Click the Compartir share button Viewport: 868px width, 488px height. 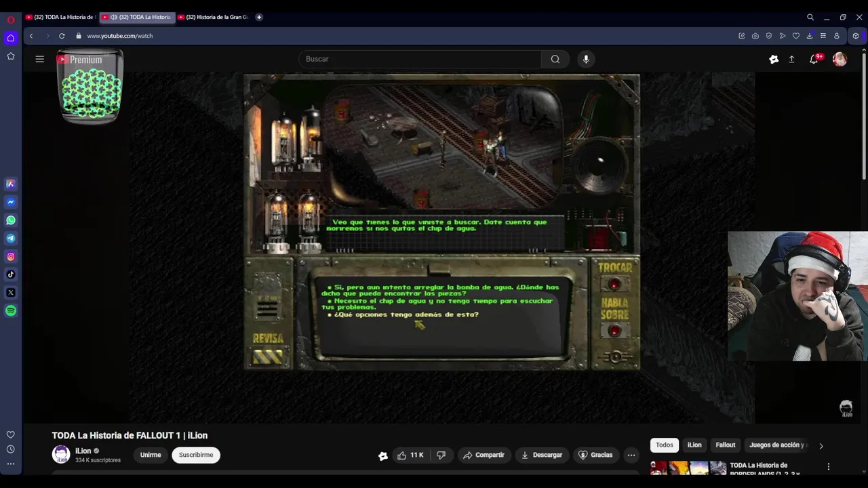coord(484,455)
